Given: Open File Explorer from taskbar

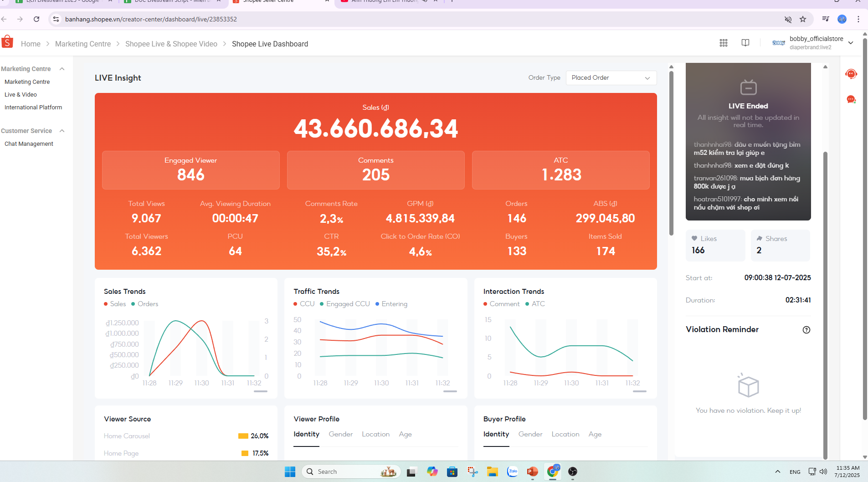Looking at the screenshot, I should tap(493, 472).
